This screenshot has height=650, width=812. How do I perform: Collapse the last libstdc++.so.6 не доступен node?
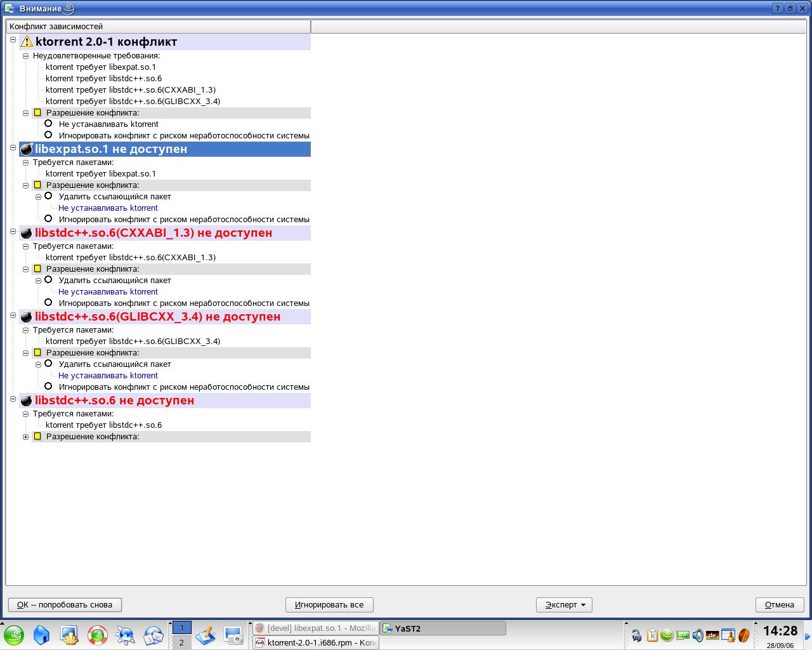pos(13,399)
